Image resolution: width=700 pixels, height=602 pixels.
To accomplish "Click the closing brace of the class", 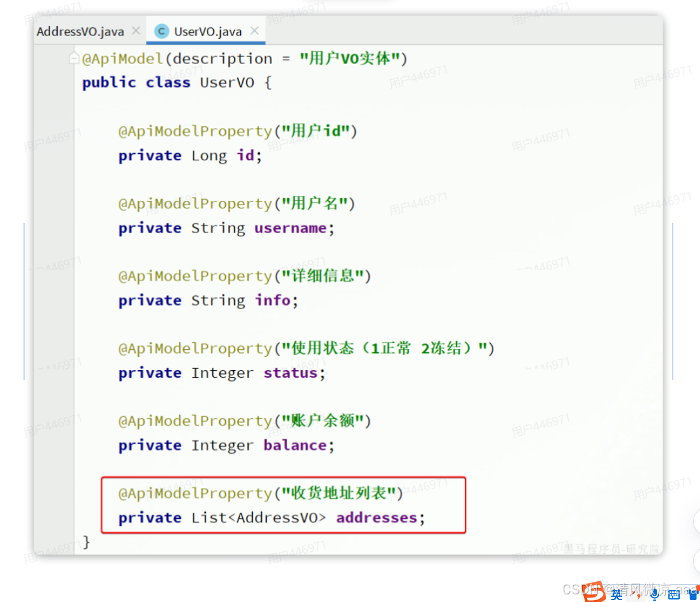I will 87,542.
